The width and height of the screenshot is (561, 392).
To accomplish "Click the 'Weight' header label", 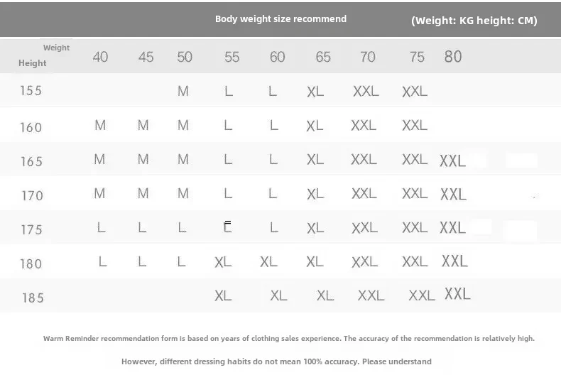I will (56, 48).
